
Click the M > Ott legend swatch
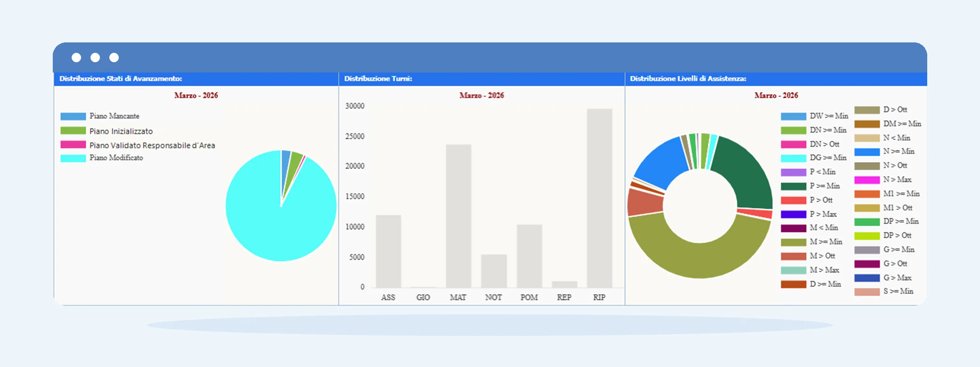click(793, 256)
